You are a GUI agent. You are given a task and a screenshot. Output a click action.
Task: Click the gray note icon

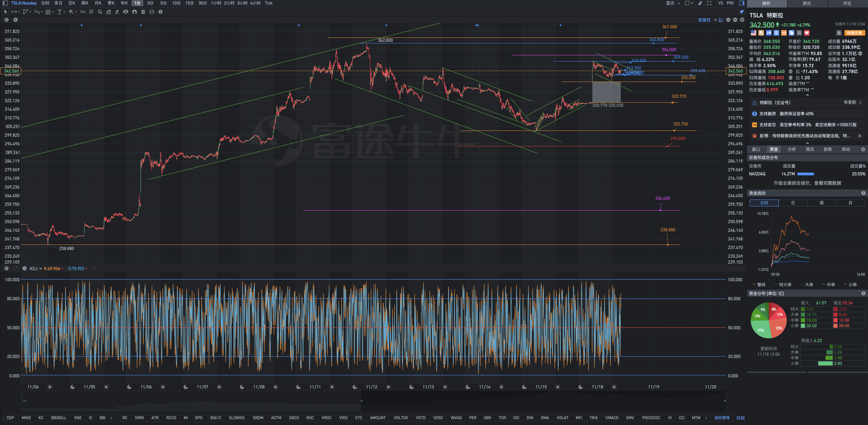tap(799, 33)
